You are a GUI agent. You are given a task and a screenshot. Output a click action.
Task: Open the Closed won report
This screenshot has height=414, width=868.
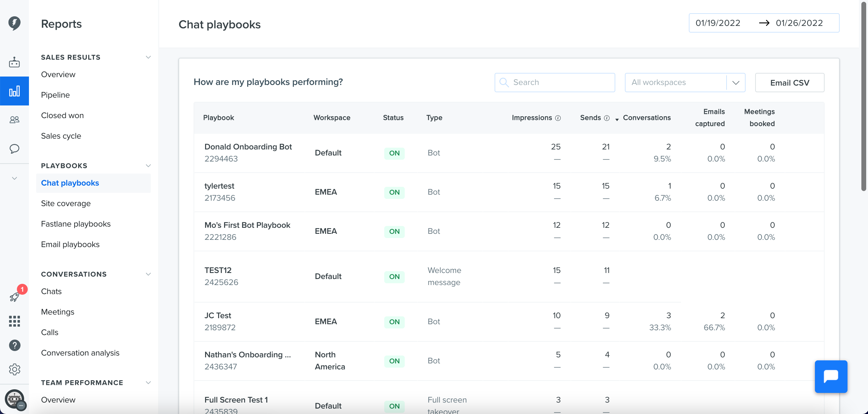click(x=62, y=115)
